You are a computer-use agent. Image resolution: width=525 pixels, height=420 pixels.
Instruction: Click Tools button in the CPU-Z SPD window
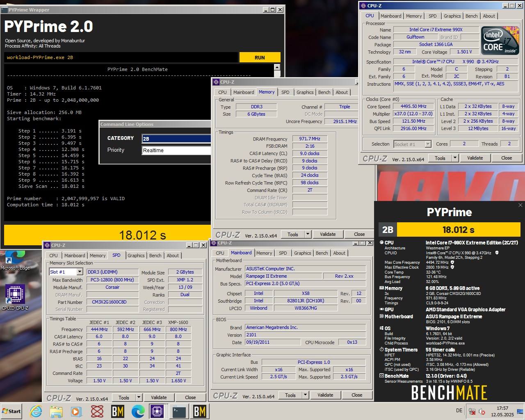tap(124, 397)
